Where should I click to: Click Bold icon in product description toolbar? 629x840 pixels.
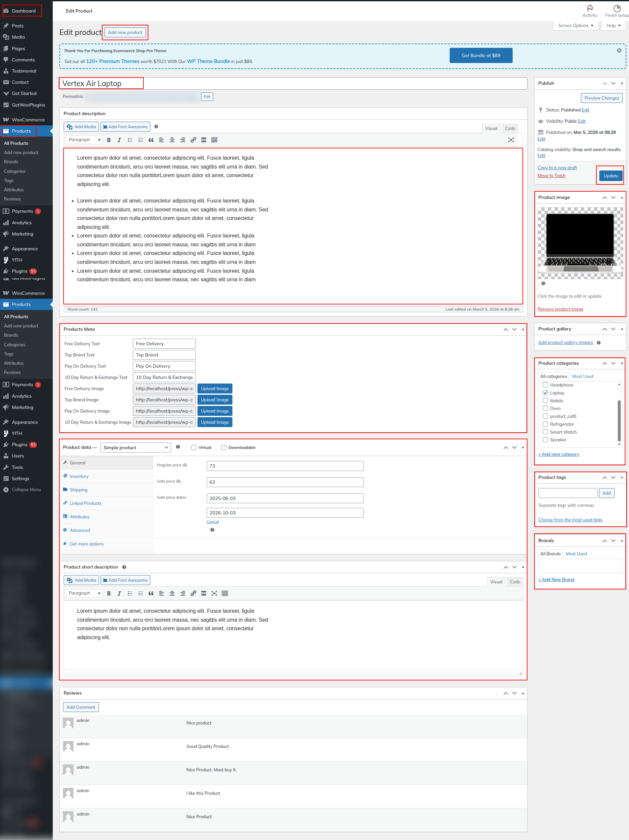coord(109,140)
